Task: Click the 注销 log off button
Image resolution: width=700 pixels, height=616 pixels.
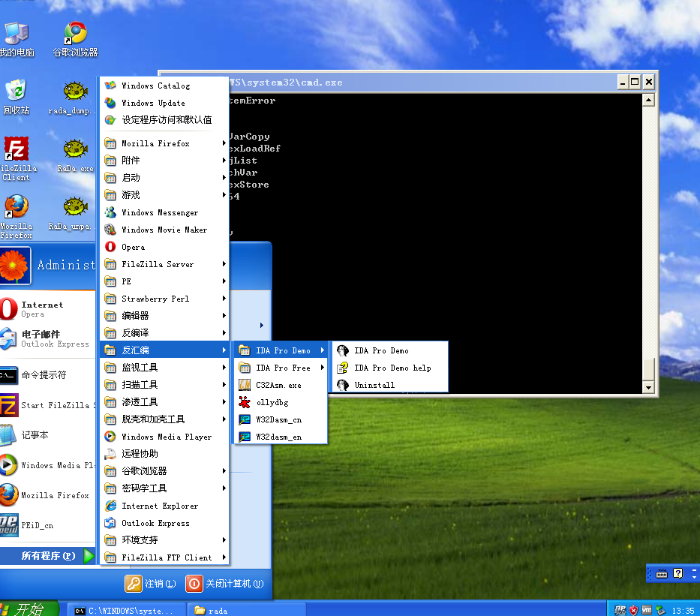Action: pyautogui.click(x=151, y=584)
